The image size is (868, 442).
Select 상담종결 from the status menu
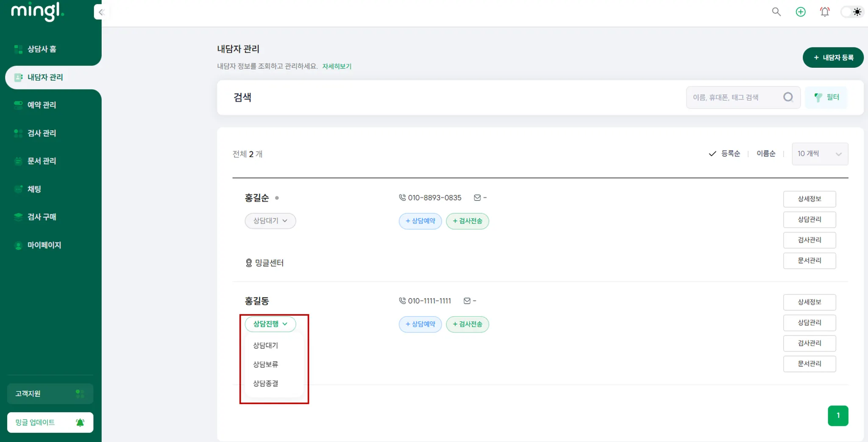click(x=266, y=384)
